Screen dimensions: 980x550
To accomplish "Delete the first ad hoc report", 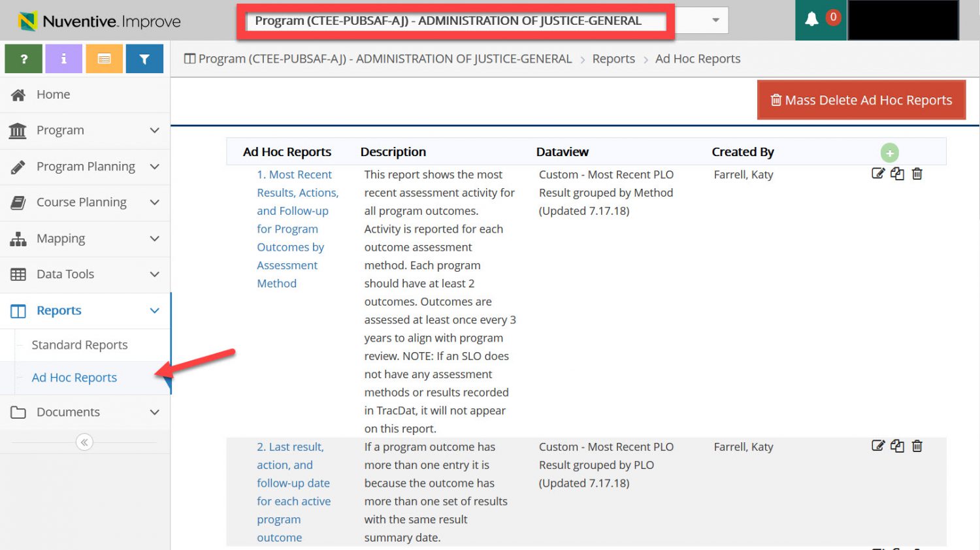I will pyautogui.click(x=917, y=174).
